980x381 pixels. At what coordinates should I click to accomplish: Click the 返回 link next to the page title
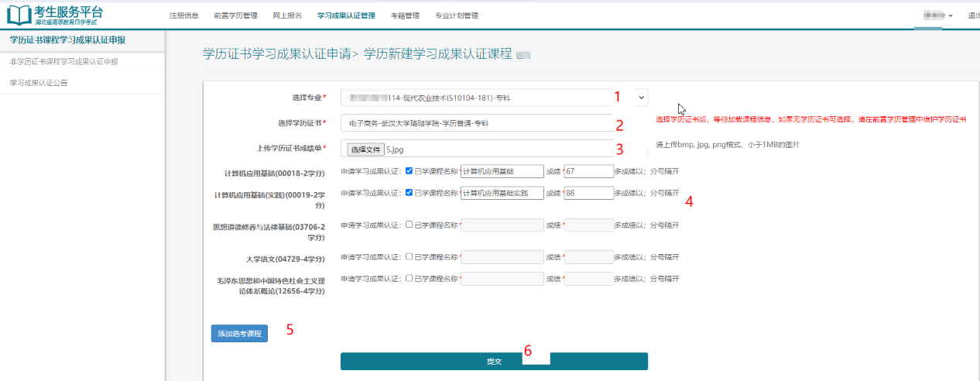click(x=523, y=56)
